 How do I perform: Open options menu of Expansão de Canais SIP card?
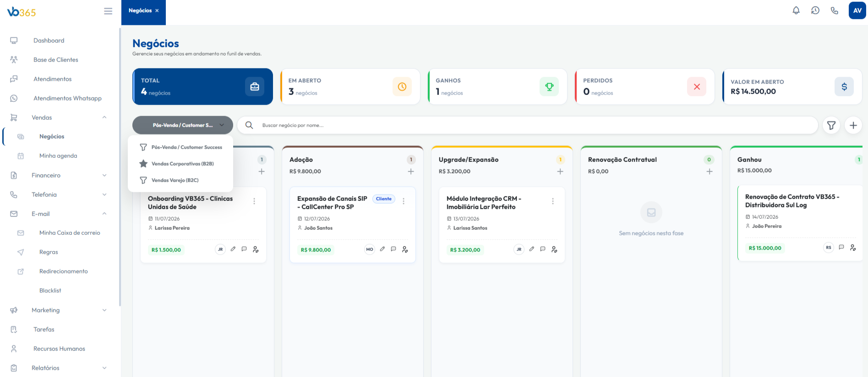tap(404, 201)
